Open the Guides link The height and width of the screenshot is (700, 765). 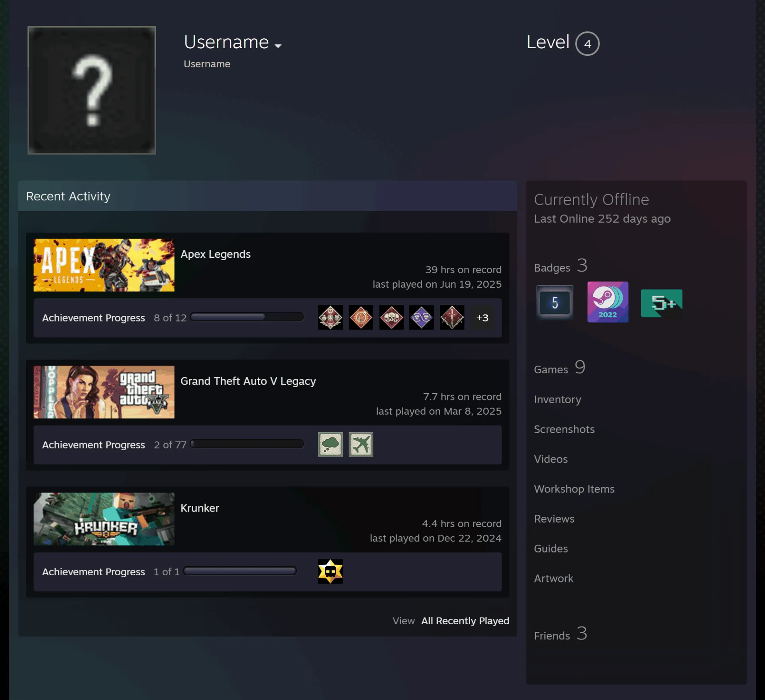click(x=551, y=549)
